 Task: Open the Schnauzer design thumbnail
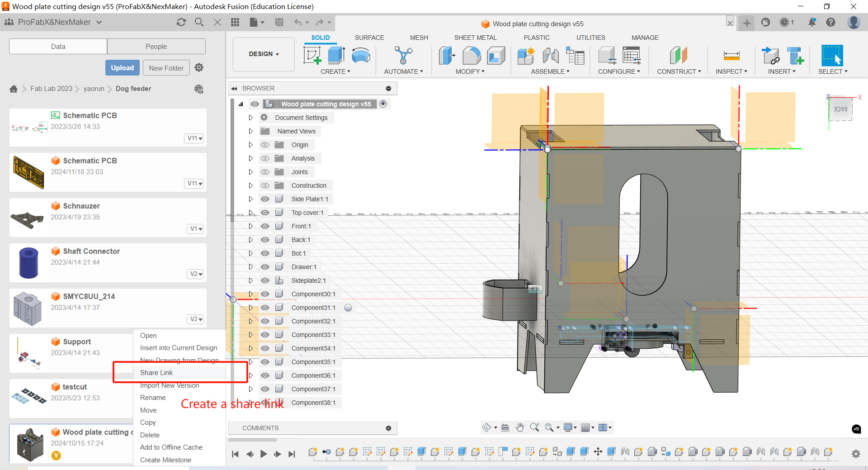tap(28, 218)
